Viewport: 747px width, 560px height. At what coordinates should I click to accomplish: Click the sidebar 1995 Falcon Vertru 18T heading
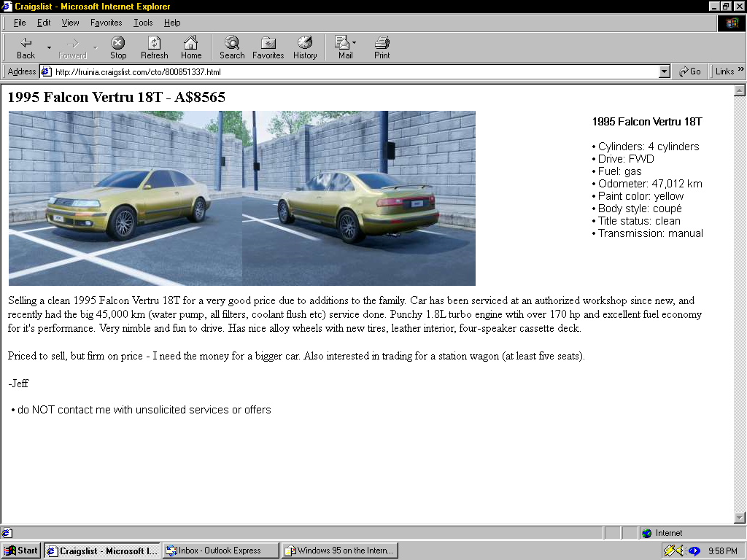pos(647,122)
